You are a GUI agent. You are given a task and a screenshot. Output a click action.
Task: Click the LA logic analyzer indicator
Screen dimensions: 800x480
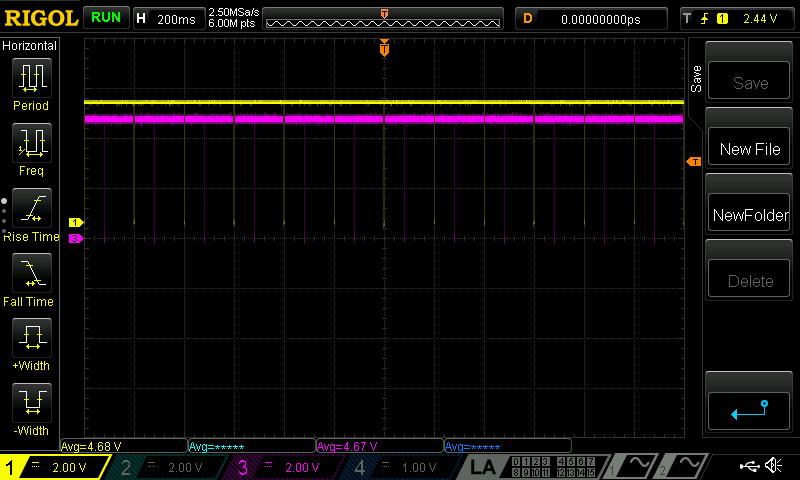(x=483, y=467)
